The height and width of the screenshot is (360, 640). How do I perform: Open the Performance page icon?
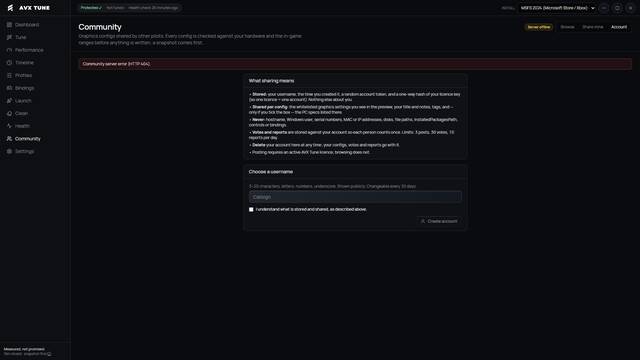click(9, 50)
